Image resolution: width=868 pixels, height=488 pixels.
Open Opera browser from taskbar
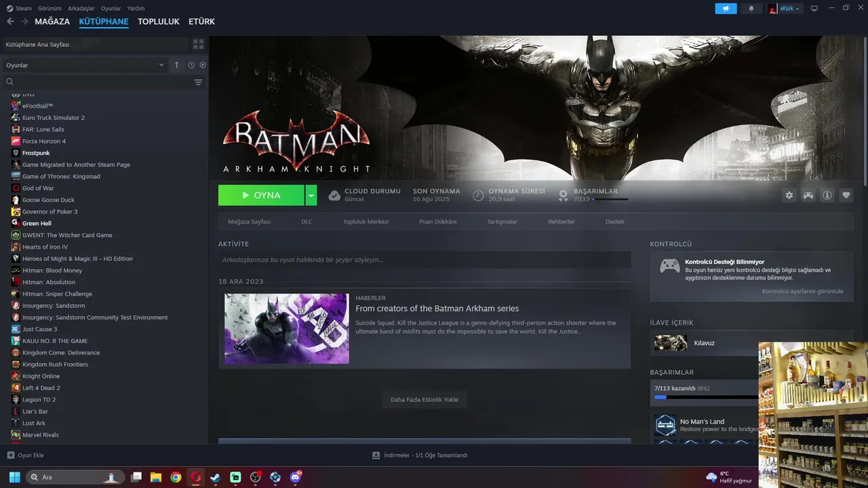pyautogui.click(x=195, y=477)
